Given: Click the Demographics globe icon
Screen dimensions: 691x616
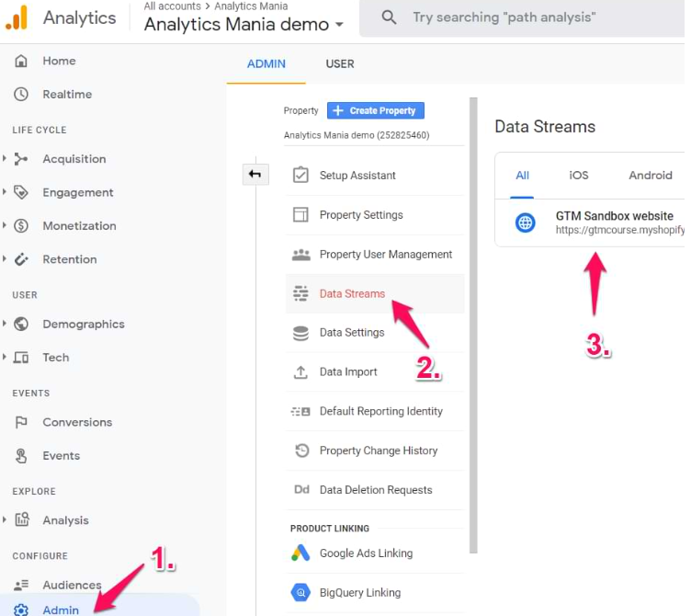Looking at the screenshot, I should (21, 325).
